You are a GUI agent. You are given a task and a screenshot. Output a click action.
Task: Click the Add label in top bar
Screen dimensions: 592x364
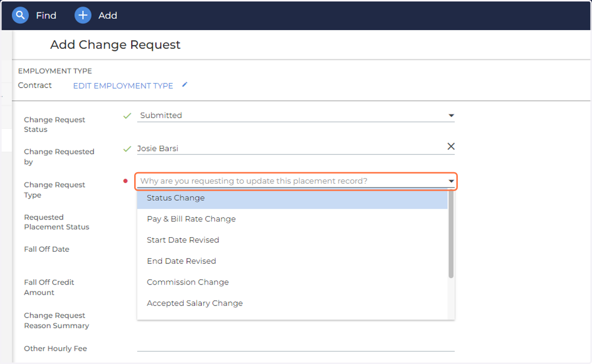pyautogui.click(x=108, y=15)
